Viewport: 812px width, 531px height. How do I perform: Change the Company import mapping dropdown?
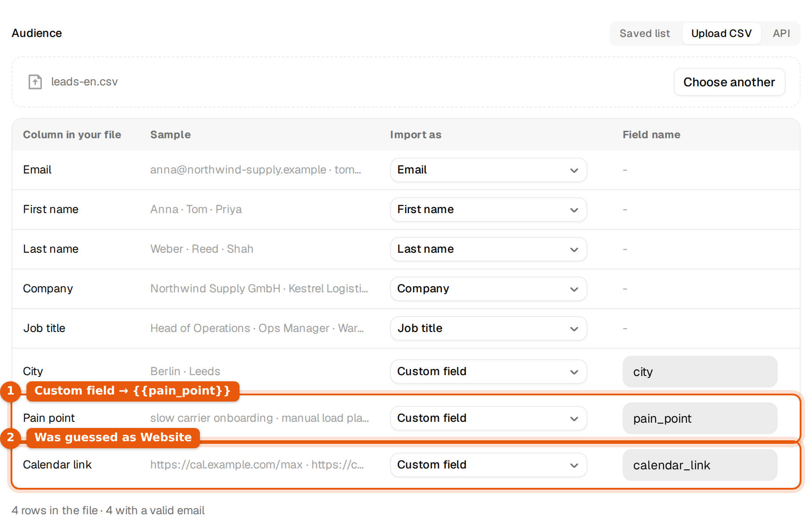pos(488,289)
